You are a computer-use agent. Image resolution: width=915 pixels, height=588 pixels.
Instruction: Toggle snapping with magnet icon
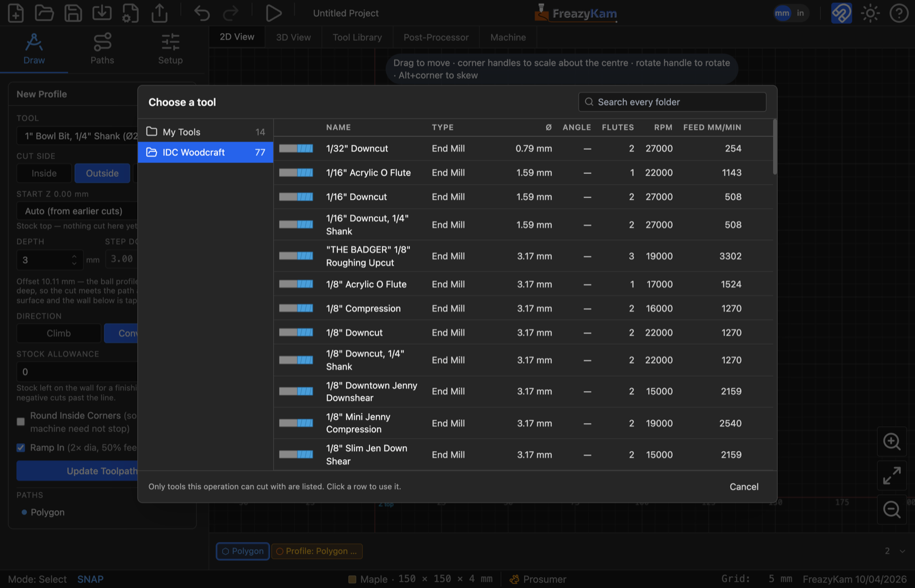point(841,13)
